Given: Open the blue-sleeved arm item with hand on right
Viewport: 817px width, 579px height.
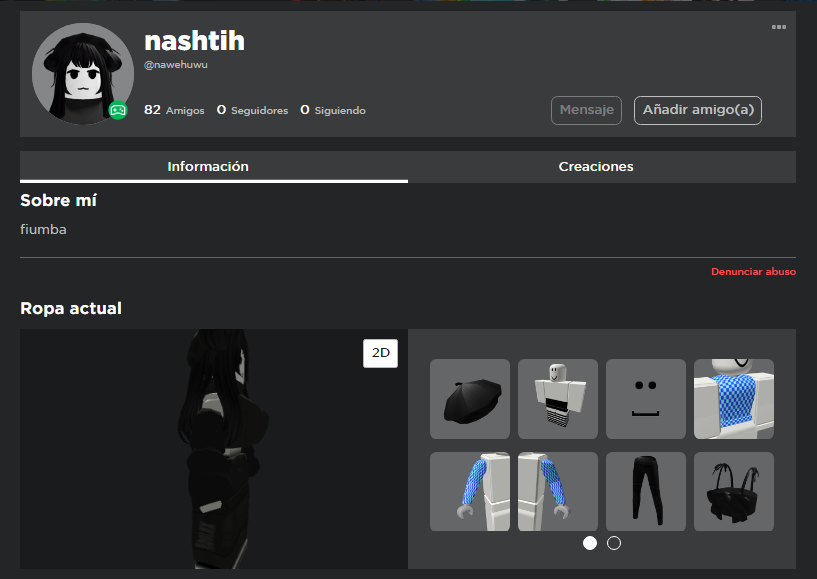Looking at the screenshot, I should (x=558, y=491).
